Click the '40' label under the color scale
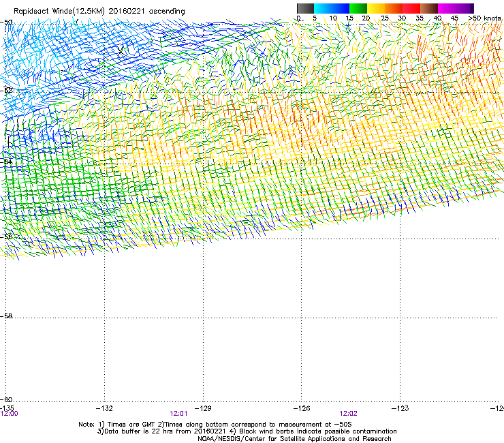The image size is (504, 443). pyautogui.click(x=437, y=18)
